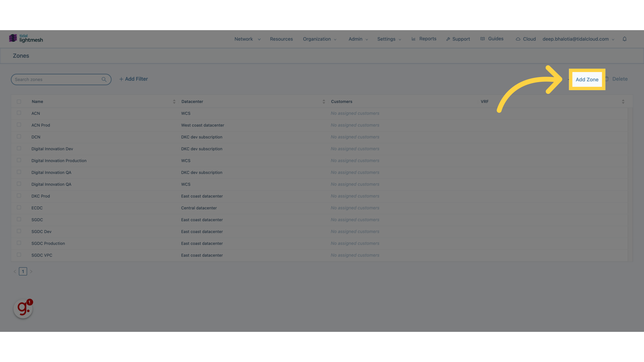Expand the Network menu
The height and width of the screenshot is (362, 644).
pos(247,39)
